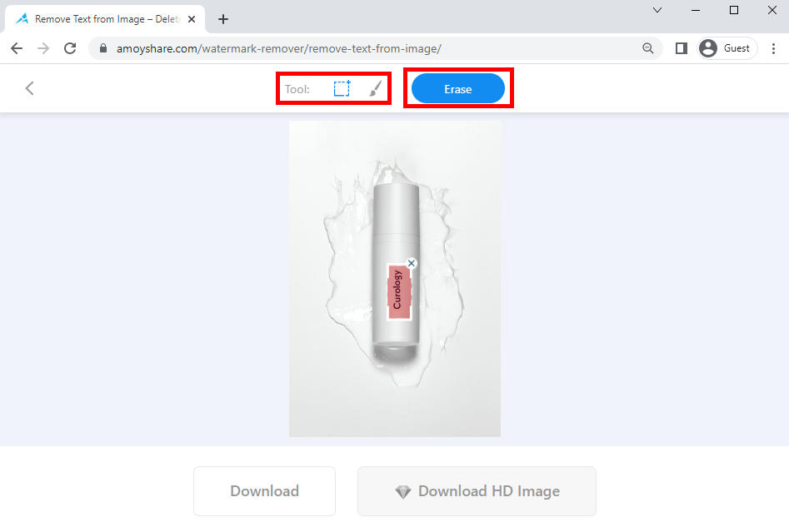This screenshot has width=789, height=532.
Task: Open the Chrome three-dot menu
Action: (773, 48)
